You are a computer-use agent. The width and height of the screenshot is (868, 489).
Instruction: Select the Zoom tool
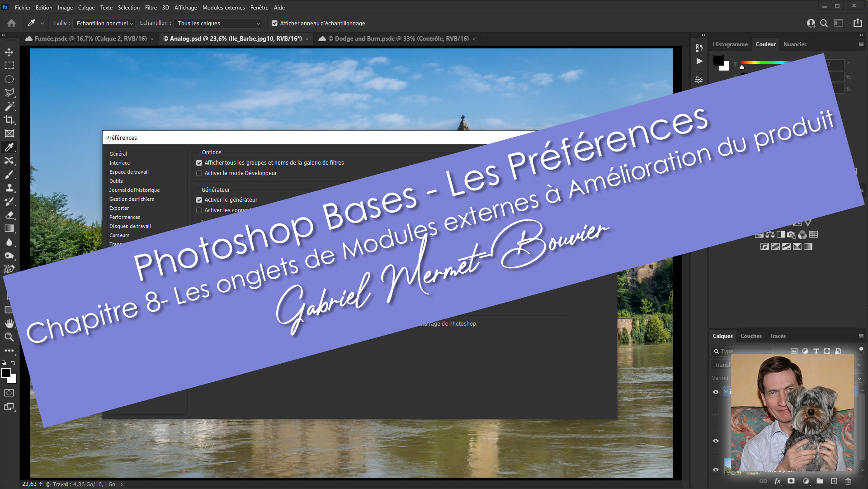9,337
